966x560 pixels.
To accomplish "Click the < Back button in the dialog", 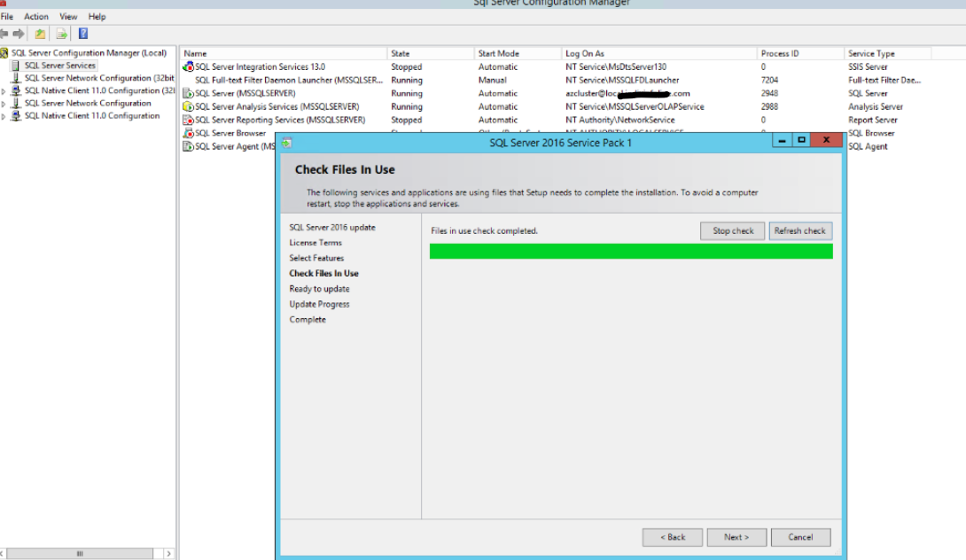I will pyautogui.click(x=672, y=537).
